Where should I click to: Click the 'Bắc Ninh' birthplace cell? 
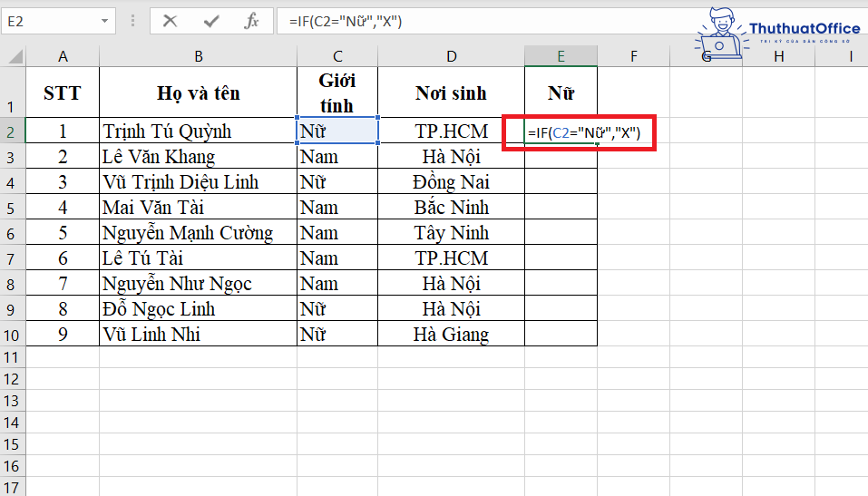point(451,207)
